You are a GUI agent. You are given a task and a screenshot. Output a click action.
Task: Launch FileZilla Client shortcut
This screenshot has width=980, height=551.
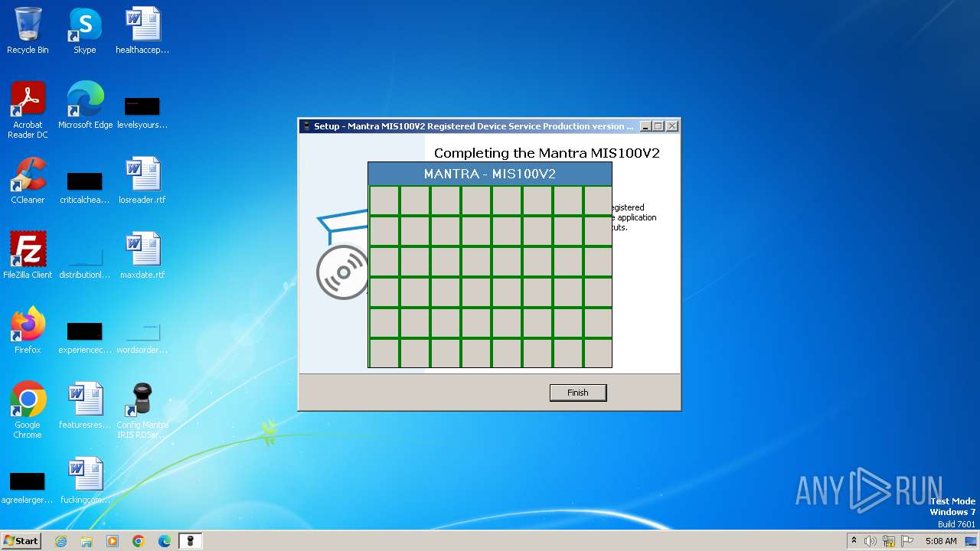click(x=28, y=256)
